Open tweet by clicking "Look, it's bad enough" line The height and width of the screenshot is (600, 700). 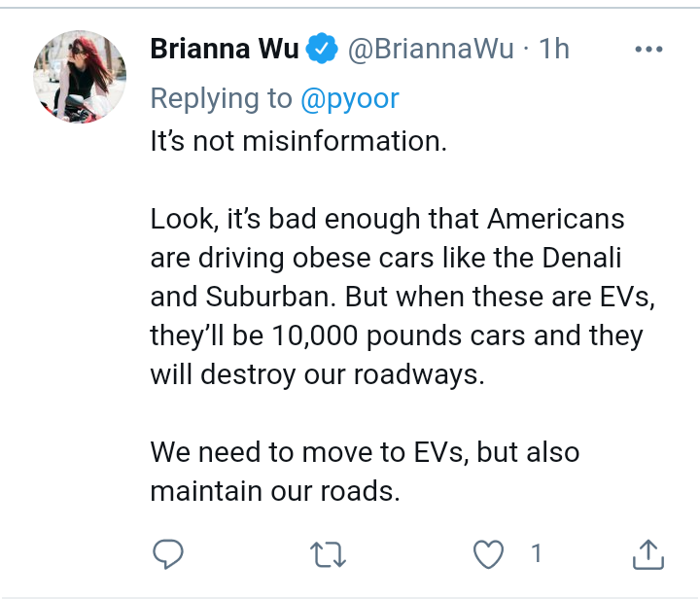tap(388, 219)
